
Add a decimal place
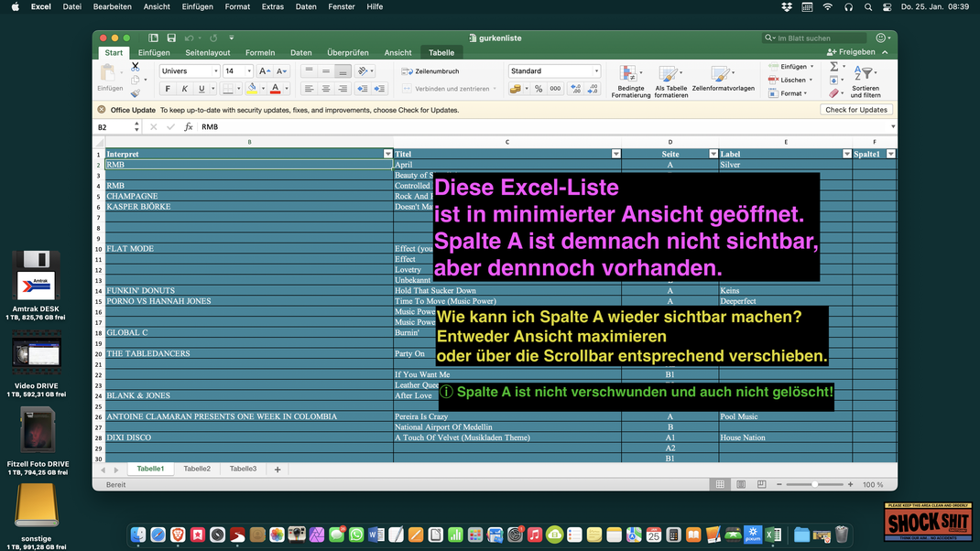tap(575, 89)
